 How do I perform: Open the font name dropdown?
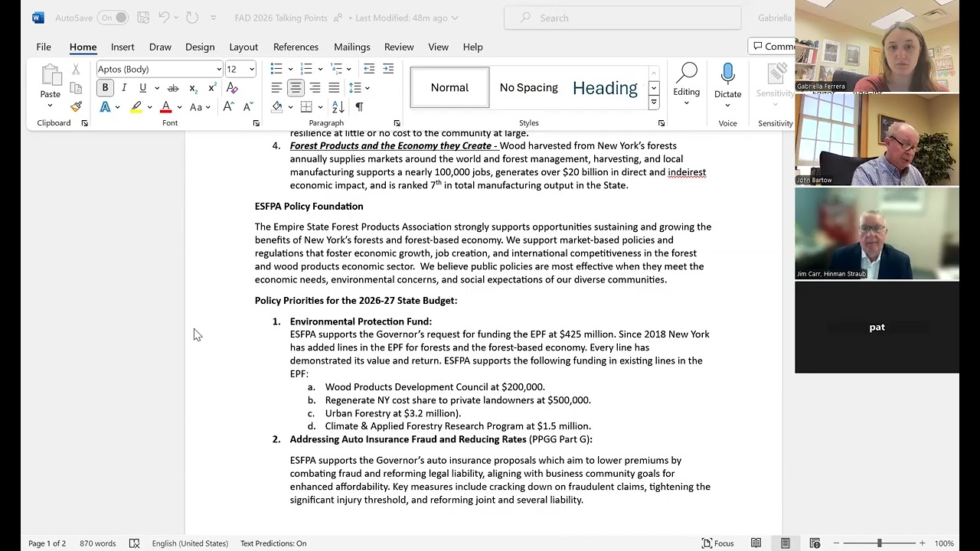pos(219,69)
